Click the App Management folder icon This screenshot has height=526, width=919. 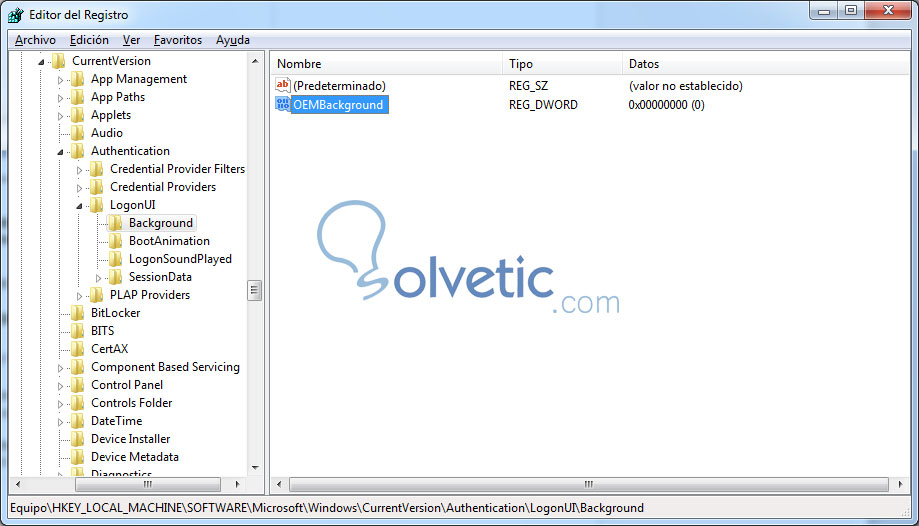pos(77,79)
